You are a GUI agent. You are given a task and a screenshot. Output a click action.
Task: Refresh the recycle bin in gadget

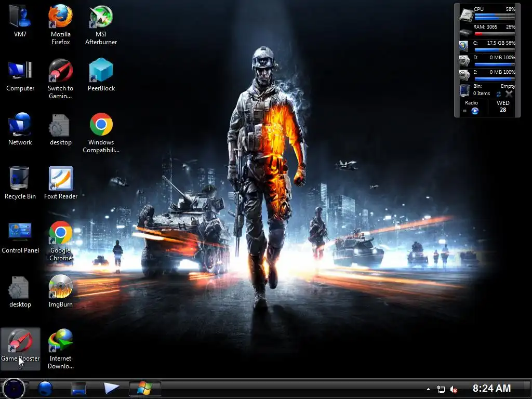click(498, 94)
